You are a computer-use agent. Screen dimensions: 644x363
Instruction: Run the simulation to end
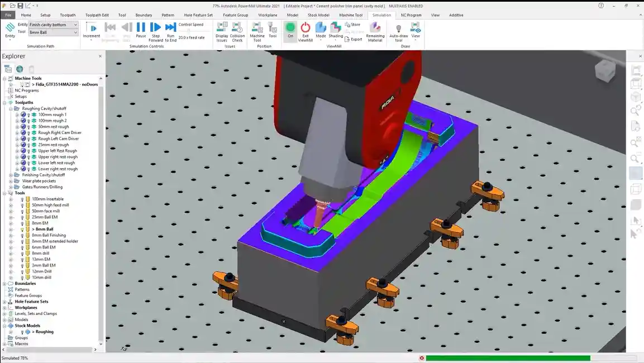171,31
